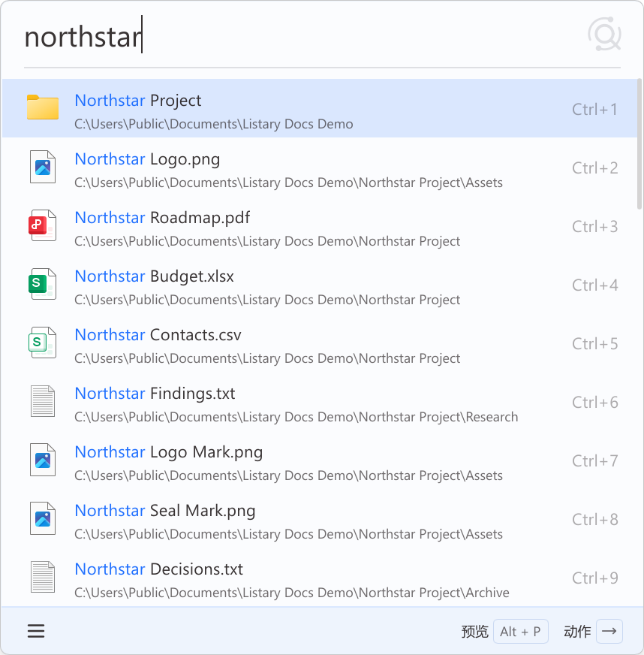Image resolution: width=644 pixels, height=655 pixels.
Task: Click the Northstar Decisions.txt file icon
Action: 43,577
